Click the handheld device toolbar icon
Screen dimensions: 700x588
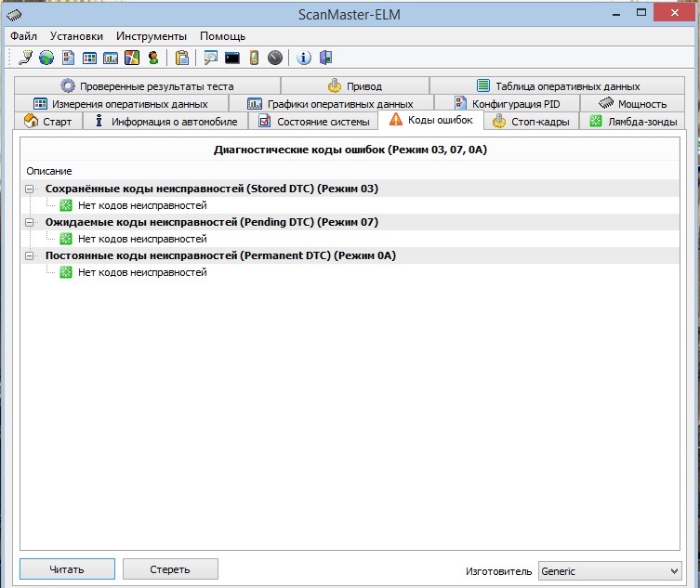(x=254, y=58)
